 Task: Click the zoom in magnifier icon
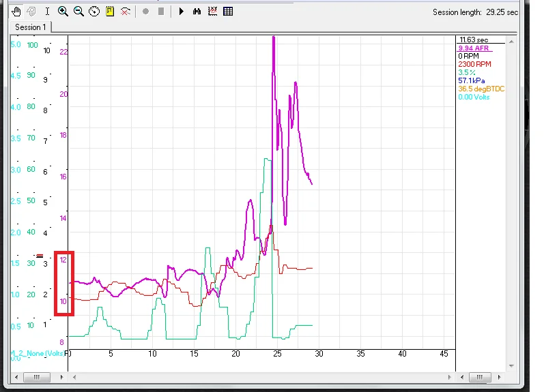click(x=63, y=12)
